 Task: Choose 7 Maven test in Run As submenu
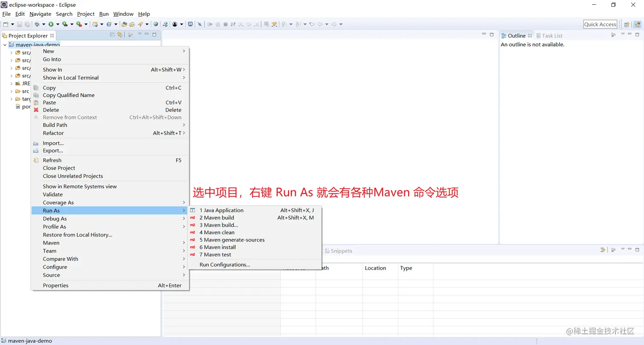pos(254,255)
